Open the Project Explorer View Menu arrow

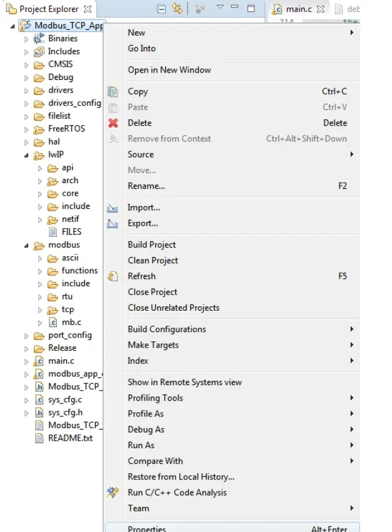click(x=220, y=8)
